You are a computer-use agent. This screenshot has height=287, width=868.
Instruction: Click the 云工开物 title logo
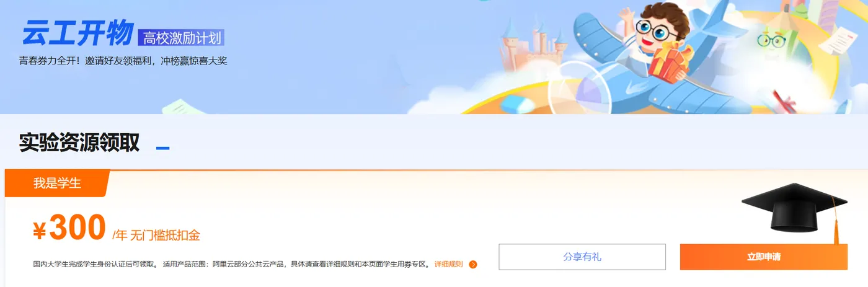tap(77, 32)
